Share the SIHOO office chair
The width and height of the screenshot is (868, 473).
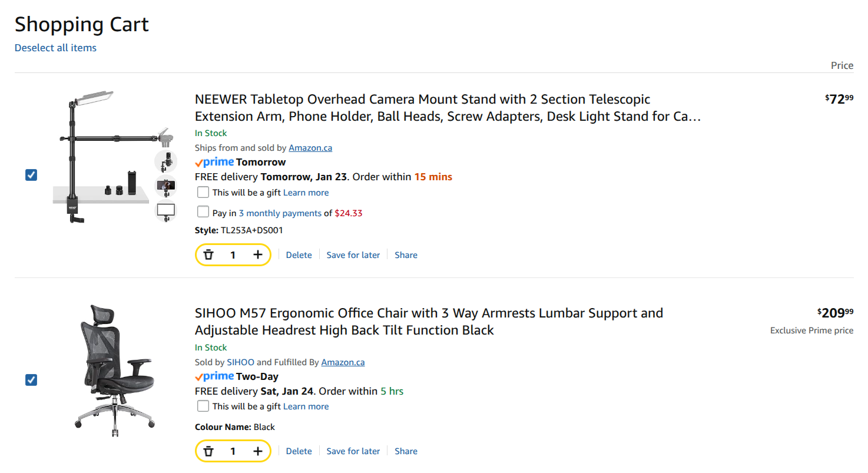click(x=406, y=451)
